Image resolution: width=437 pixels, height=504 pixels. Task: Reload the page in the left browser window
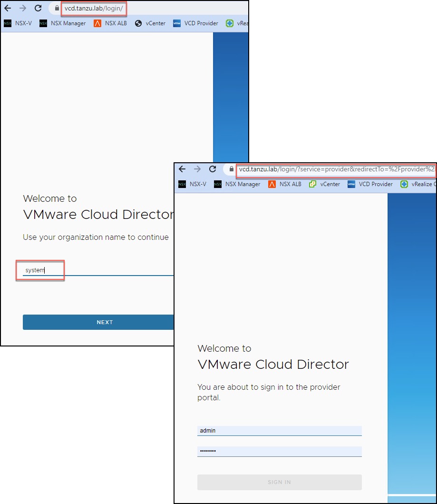pos(38,8)
